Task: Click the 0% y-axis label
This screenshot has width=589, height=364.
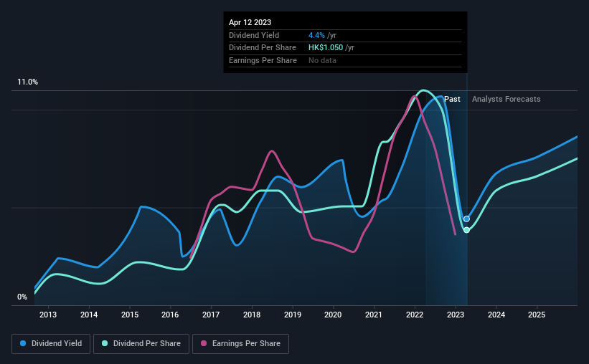Action: point(22,297)
